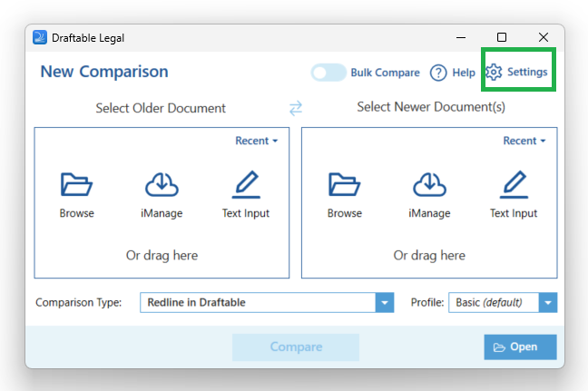Select iManage cloud icon for older document

tap(162, 184)
